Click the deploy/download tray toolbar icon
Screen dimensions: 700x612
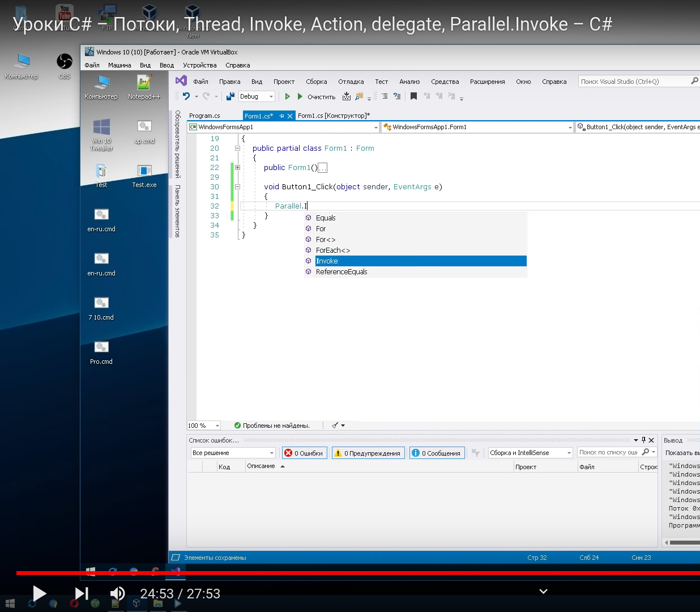pyautogui.click(x=347, y=96)
